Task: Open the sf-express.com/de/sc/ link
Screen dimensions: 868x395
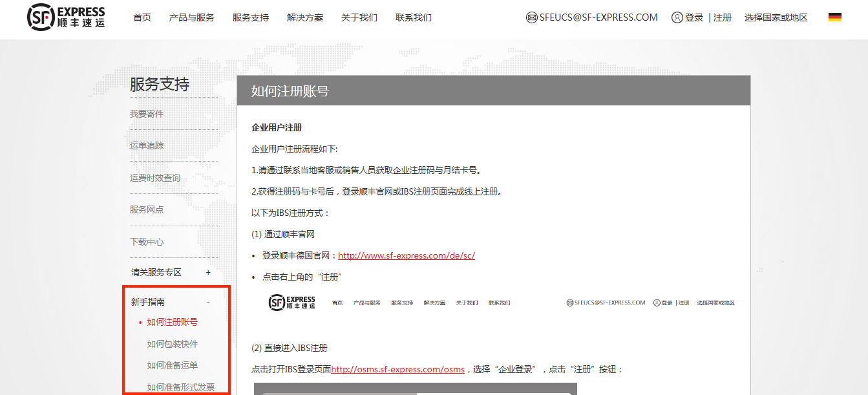Action: coord(407,255)
